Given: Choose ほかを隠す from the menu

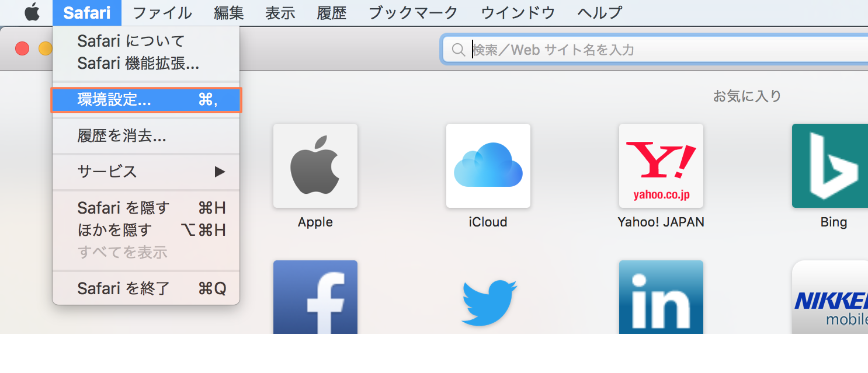Looking at the screenshot, I should pyautogui.click(x=146, y=230).
